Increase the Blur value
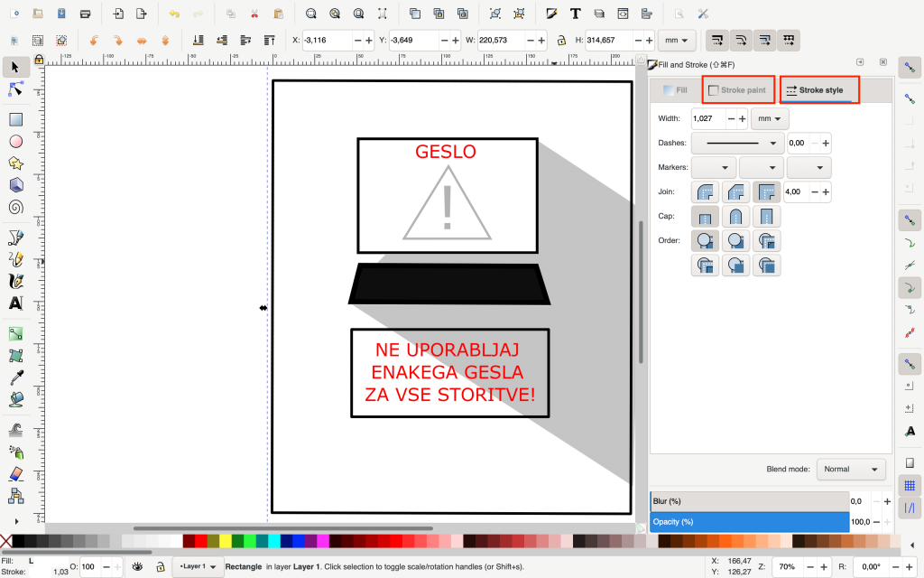924x578 pixels. (887, 501)
